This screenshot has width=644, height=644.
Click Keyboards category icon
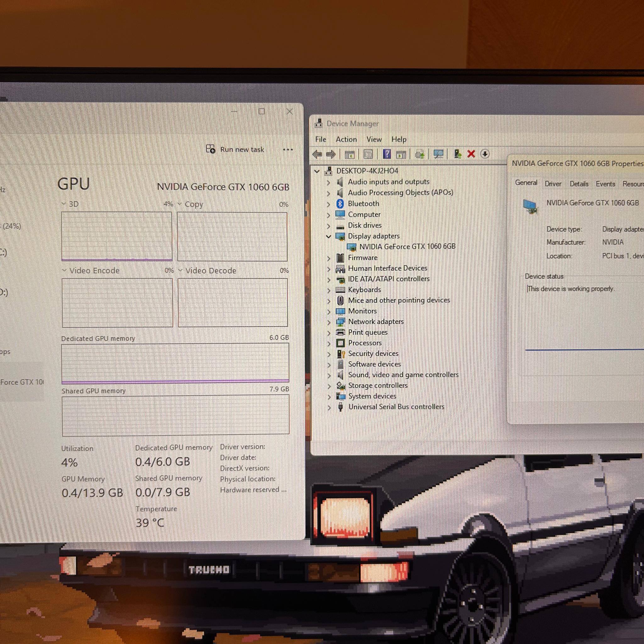(340, 290)
